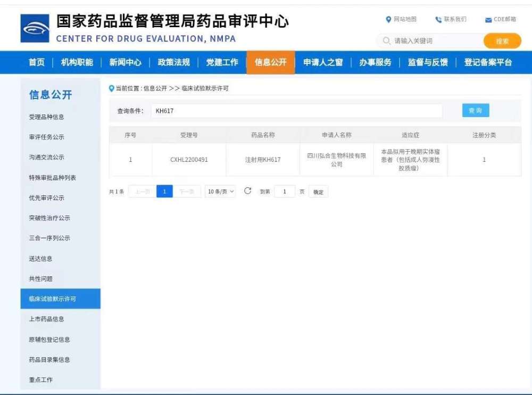Open the 10条/页 page size dropdown
532x395 pixels.
click(220, 192)
